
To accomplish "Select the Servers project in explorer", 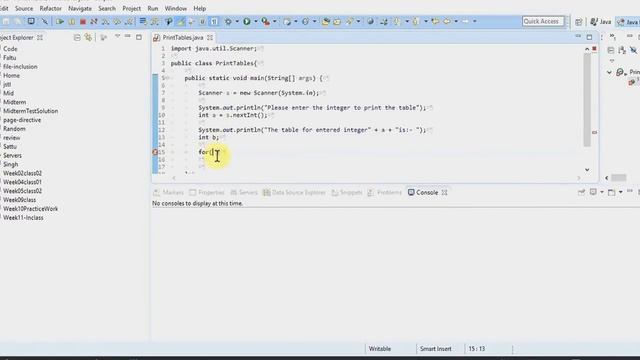I will [x=12, y=156].
